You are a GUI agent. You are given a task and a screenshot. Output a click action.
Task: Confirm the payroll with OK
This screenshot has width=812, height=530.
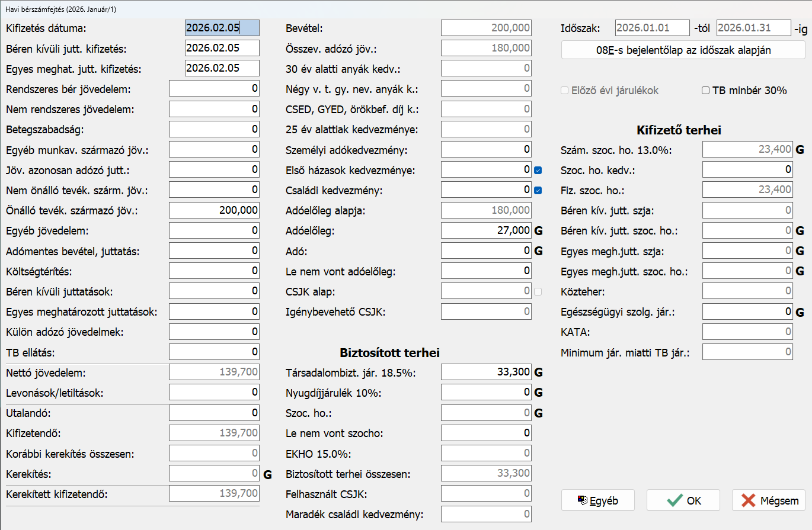pos(683,500)
